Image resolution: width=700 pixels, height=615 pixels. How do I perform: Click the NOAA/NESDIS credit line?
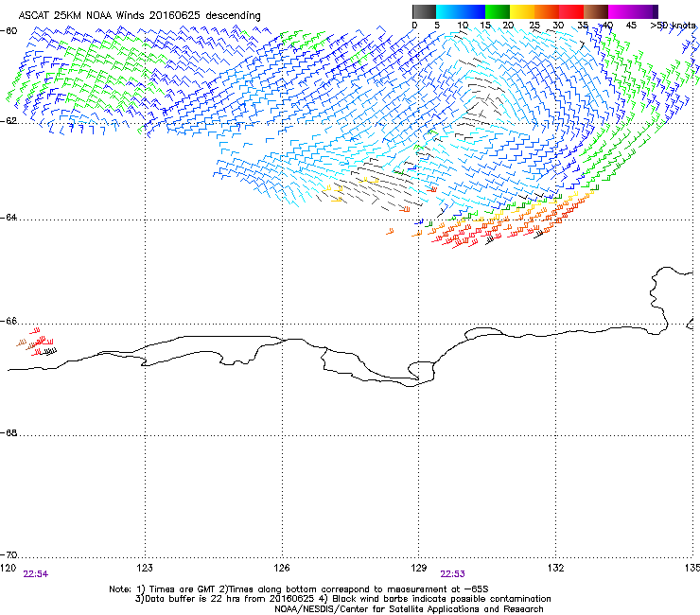(409, 609)
